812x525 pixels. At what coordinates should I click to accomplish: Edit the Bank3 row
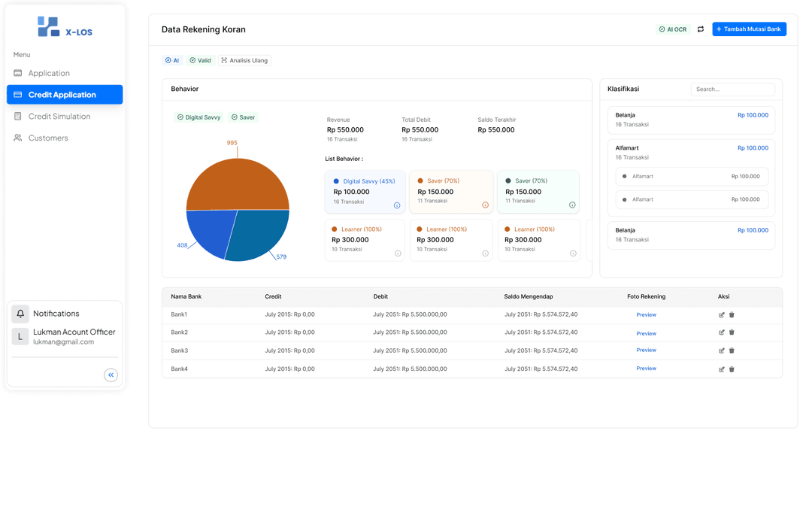[721, 351]
